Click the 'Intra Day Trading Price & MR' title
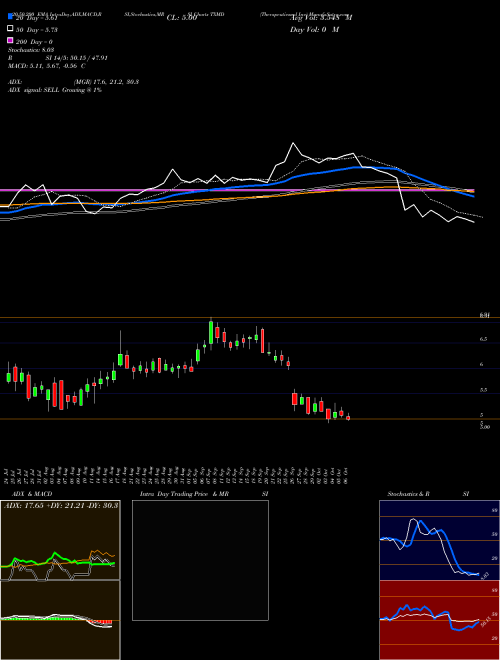Image resolution: width=500 pixels, height=660 pixels. point(184,494)
